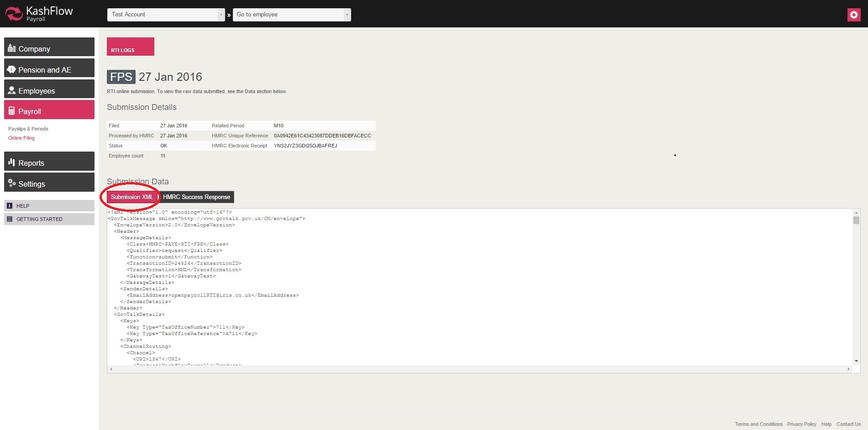The width and height of the screenshot is (868, 430).
Task: Open the Getting Started guide
Action: tap(39, 219)
